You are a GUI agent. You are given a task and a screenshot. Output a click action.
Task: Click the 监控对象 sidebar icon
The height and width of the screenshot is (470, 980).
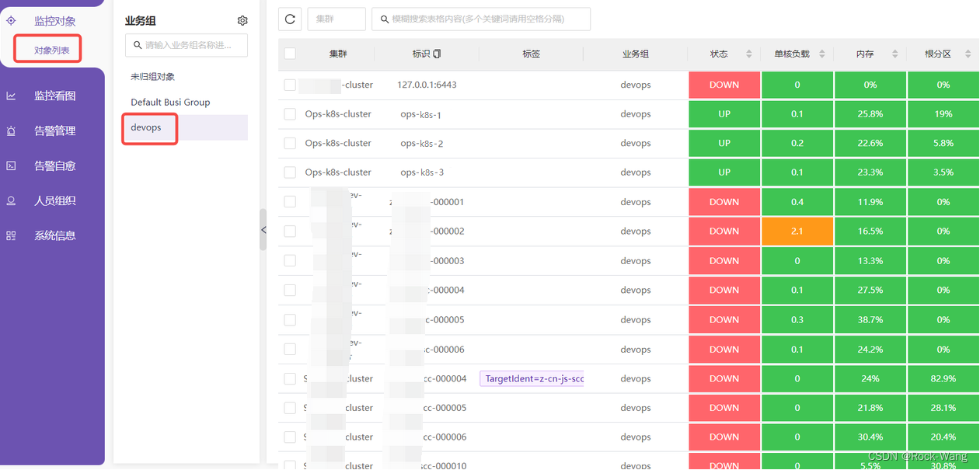pyautogui.click(x=11, y=21)
